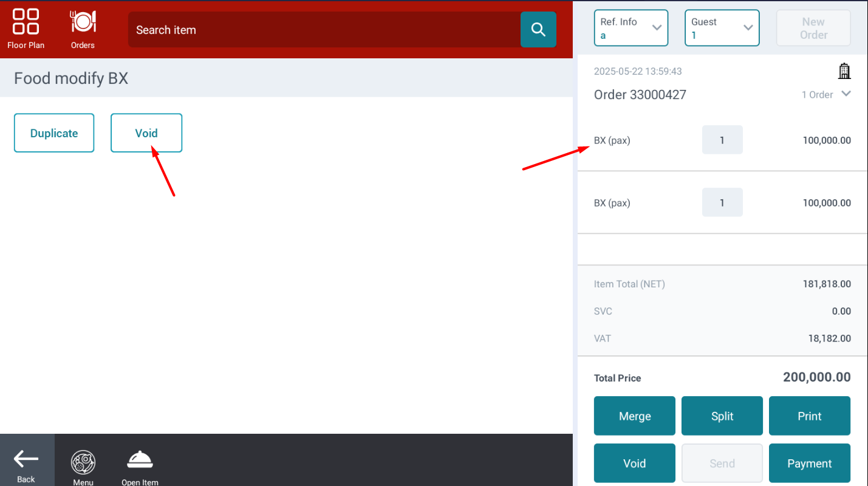Go back with the arrow icon
The image size is (868, 486).
click(26, 460)
